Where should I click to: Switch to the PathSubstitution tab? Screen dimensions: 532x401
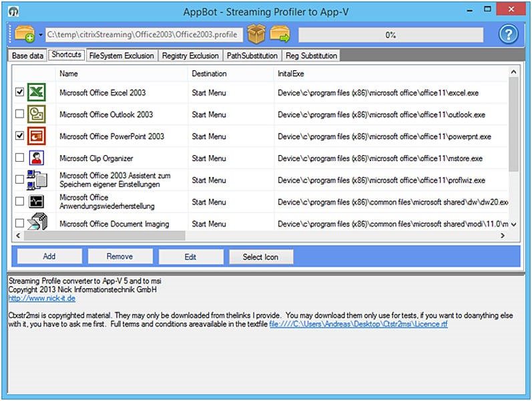pos(252,55)
